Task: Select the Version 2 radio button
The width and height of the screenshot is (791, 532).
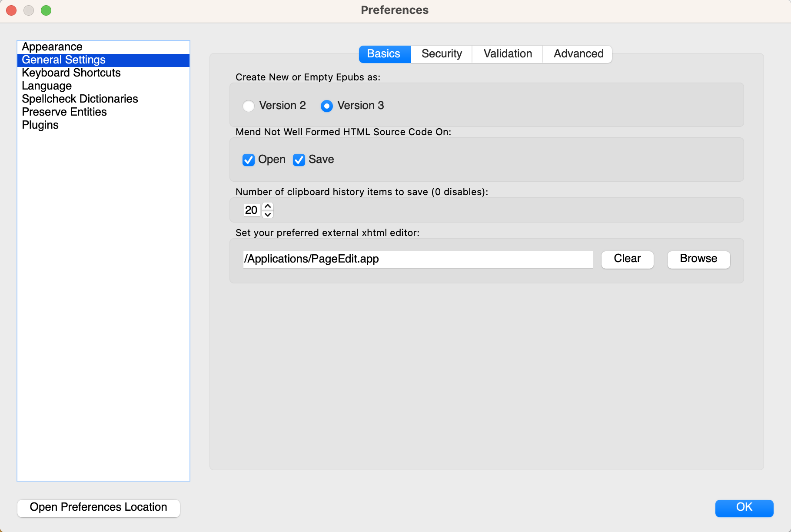Action: coord(249,106)
